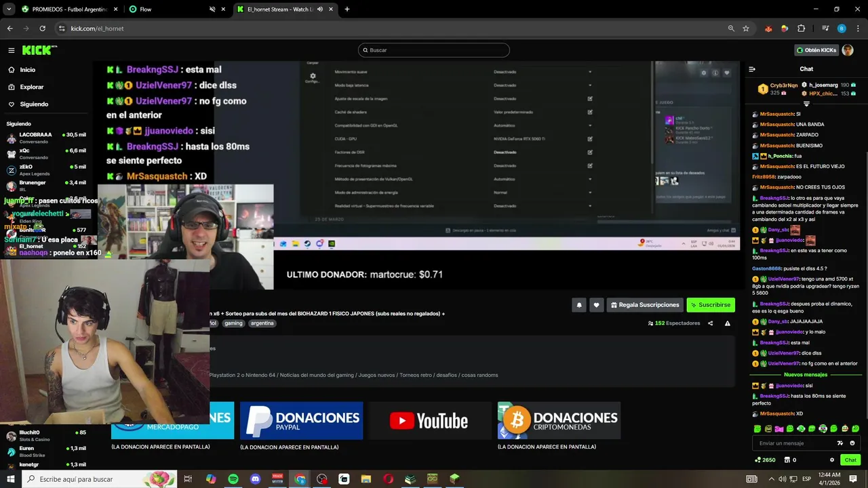Viewport: 868px width, 488px height.
Task: Go back in browser history
Action: [9, 28]
